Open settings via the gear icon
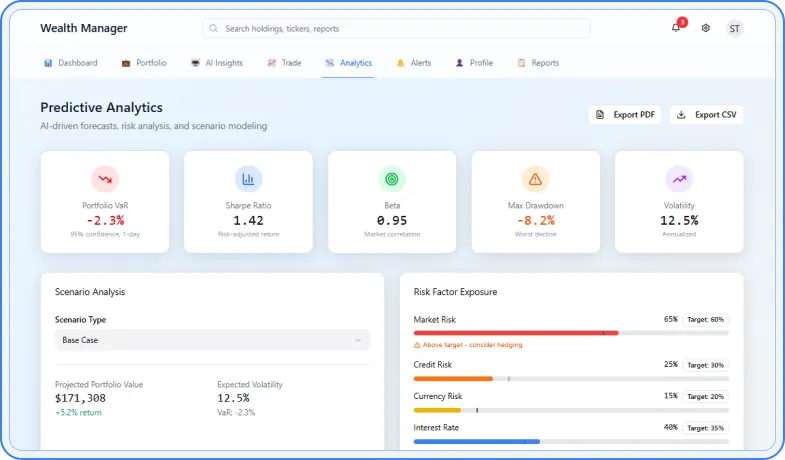The width and height of the screenshot is (785, 460). pyautogui.click(x=705, y=28)
